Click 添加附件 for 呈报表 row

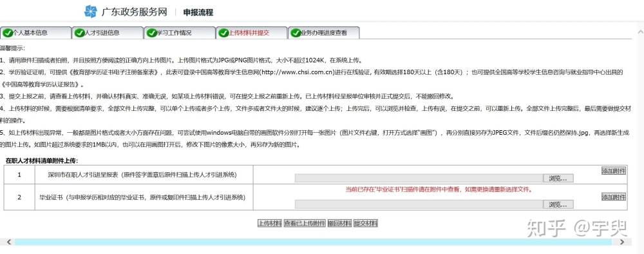tap(614, 171)
